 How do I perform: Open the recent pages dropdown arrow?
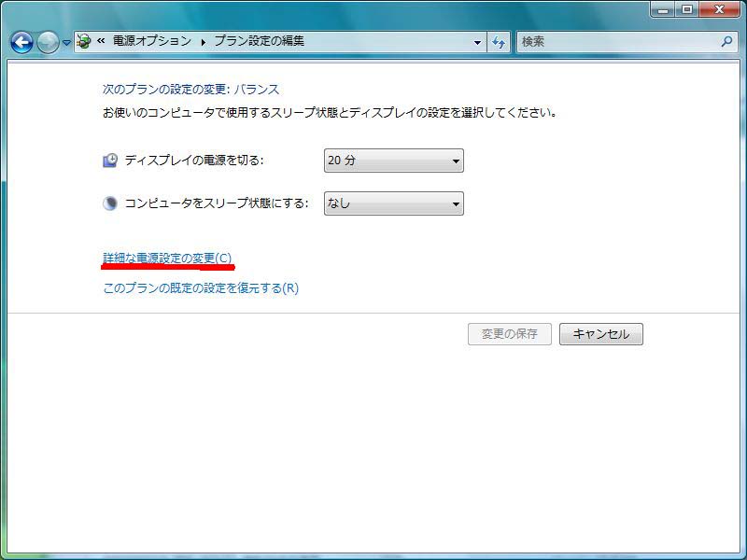tap(66, 43)
